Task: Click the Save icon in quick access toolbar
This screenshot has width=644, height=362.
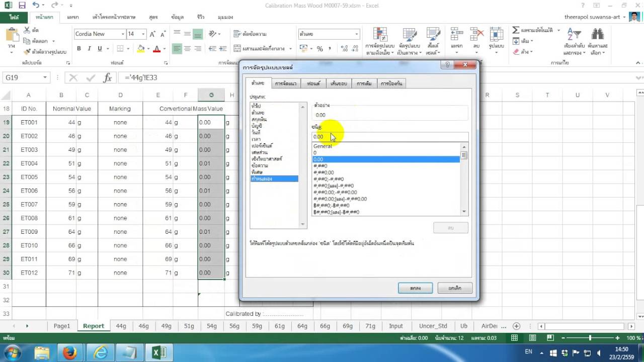Action: point(22,5)
